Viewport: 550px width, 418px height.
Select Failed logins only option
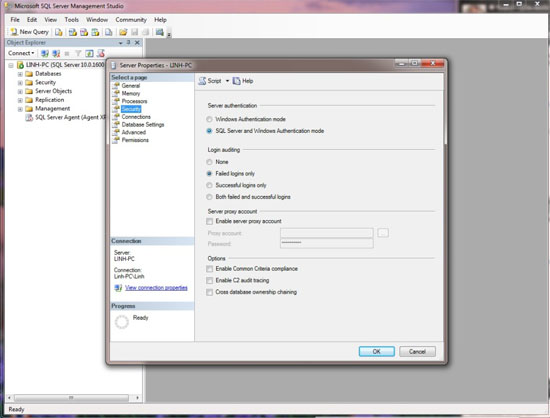click(209, 174)
